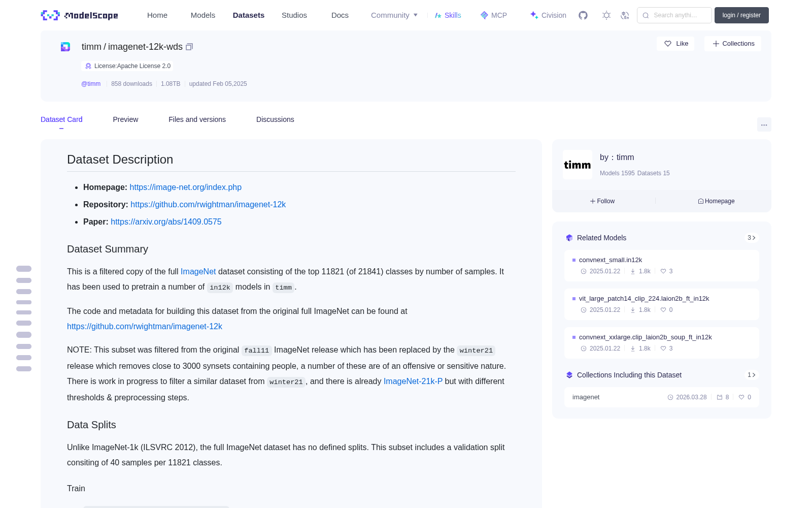Open the ImageNet-21k-P link

click(413, 382)
